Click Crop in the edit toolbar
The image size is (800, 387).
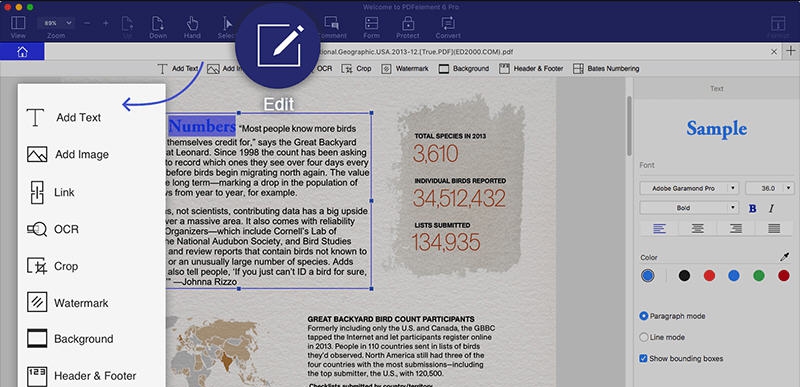tap(356, 68)
